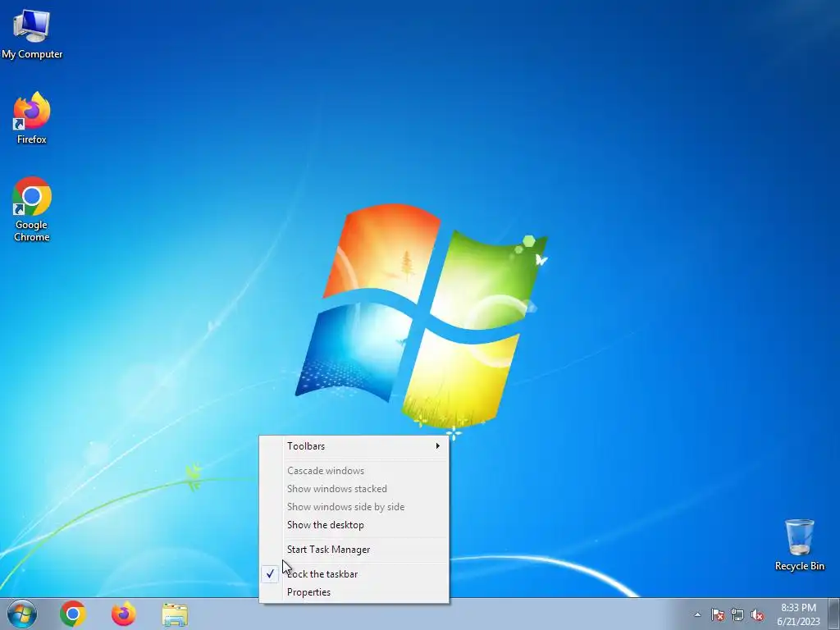Open Action Center flag tray icon
The width and height of the screenshot is (840, 630).
click(x=718, y=615)
